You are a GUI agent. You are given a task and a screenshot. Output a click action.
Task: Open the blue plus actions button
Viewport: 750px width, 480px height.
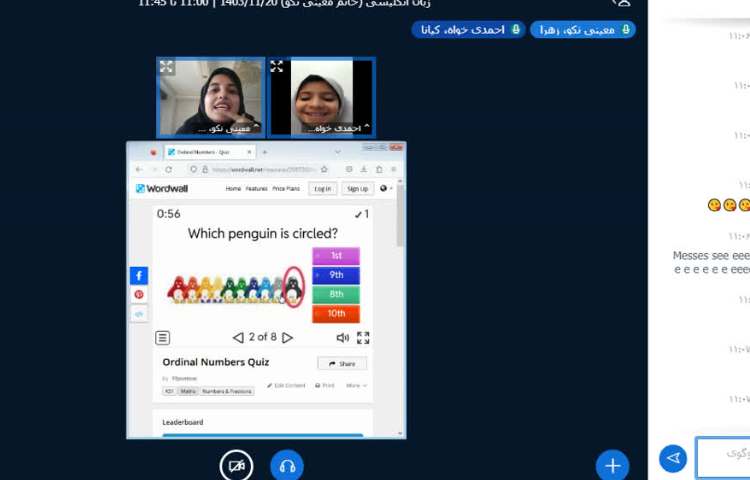(x=612, y=465)
